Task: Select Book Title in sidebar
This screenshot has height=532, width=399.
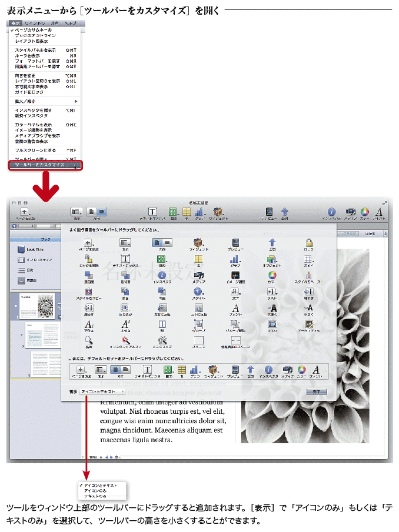Action: [x=35, y=250]
